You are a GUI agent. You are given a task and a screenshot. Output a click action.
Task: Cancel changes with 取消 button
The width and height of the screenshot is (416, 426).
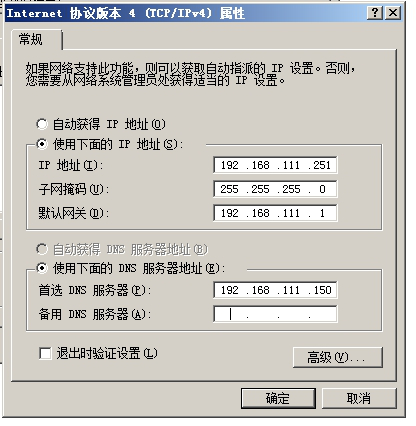[x=359, y=398]
